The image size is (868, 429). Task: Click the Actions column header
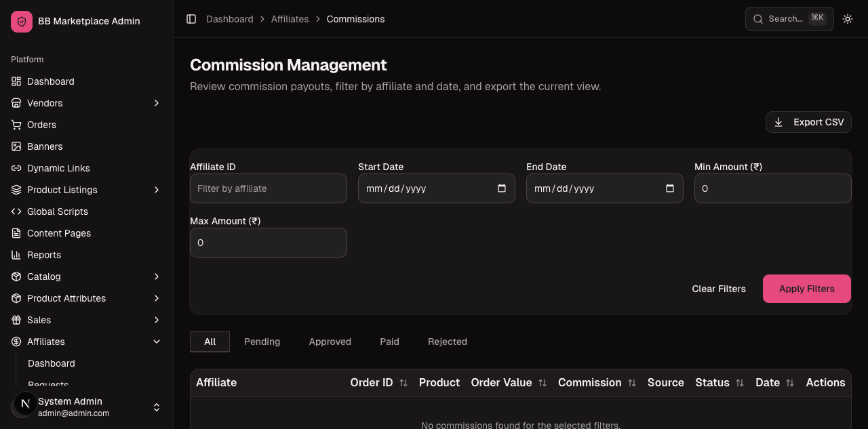click(x=825, y=383)
